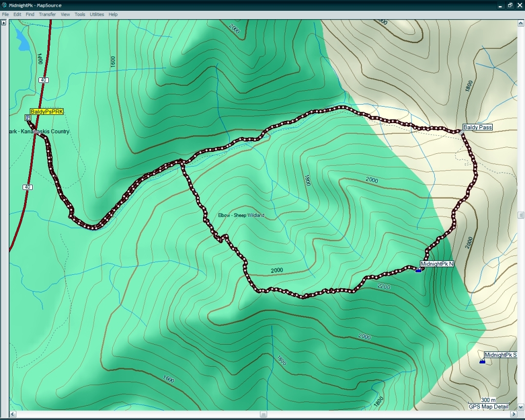Screen dimensions: 525x420
Task: Click the MidnightPk S summit icon
Action: pos(482,362)
